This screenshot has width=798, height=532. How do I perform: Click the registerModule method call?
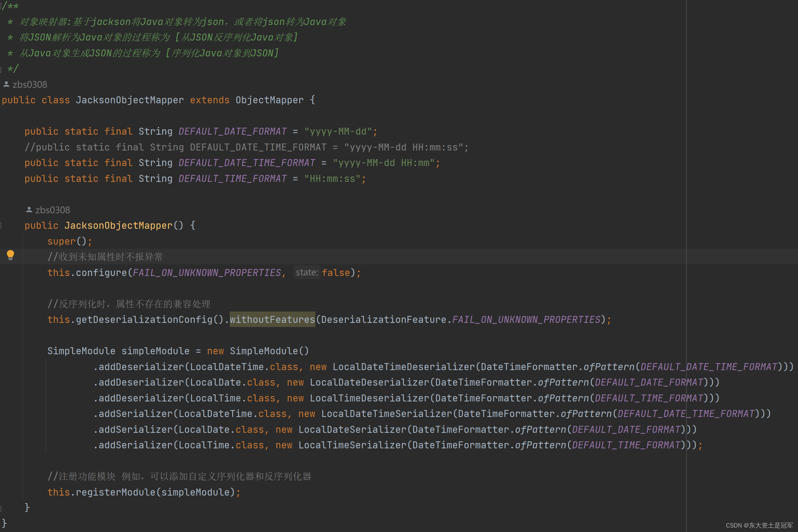tap(115, 492)
